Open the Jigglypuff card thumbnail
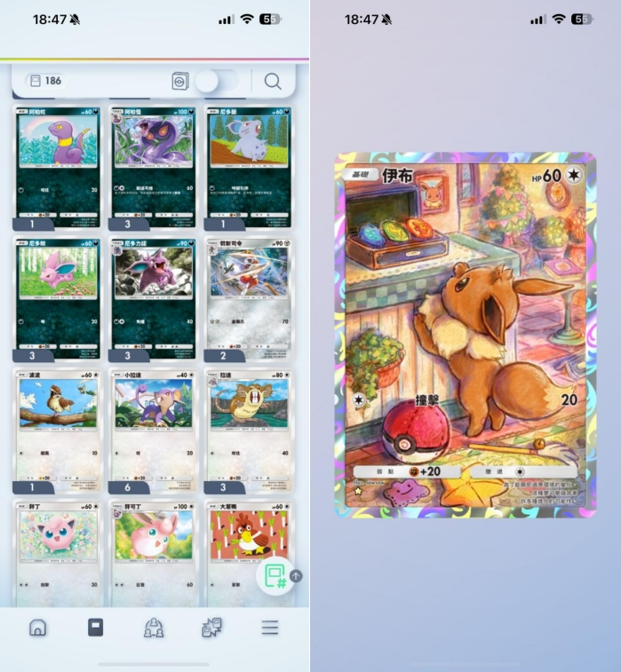Viewport: 621px width, 672px height. pyautogui.click(x=58, y=554)
